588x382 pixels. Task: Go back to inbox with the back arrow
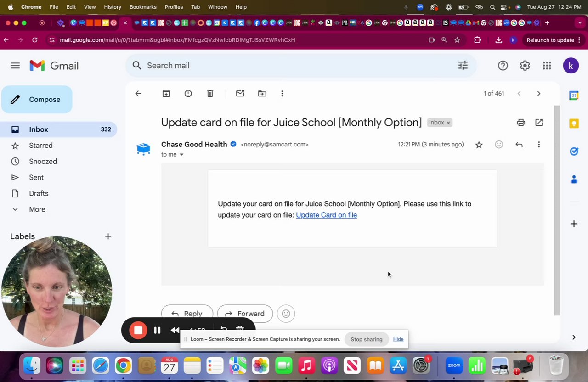[x=138, y=94]
